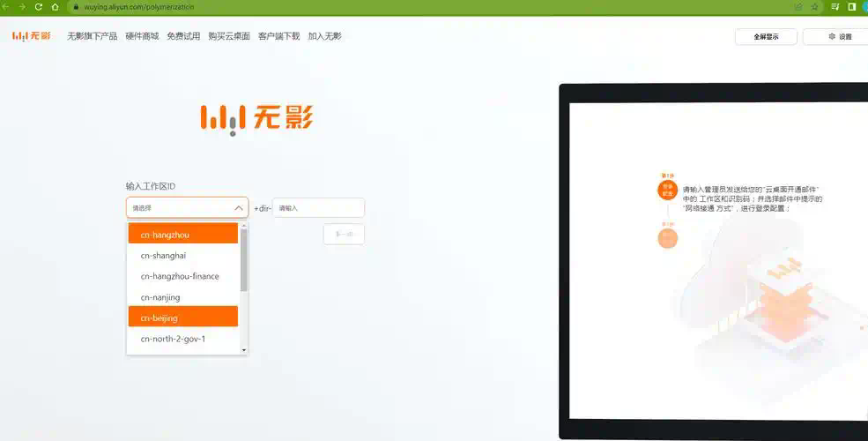The height and width of the screenshot is (441, 868).
Task: Open the 无影旗下产品 menu
Action: [92, 36]
